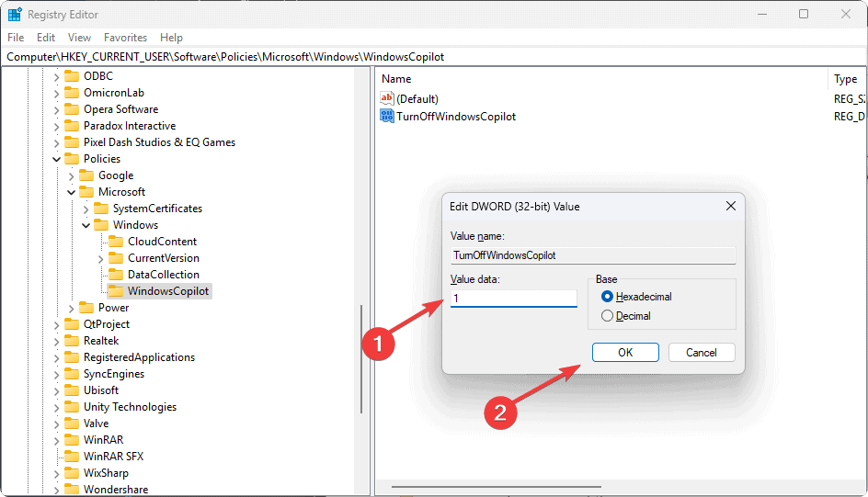
Task: Select the (Default) value name
Action: click(417, 99)
